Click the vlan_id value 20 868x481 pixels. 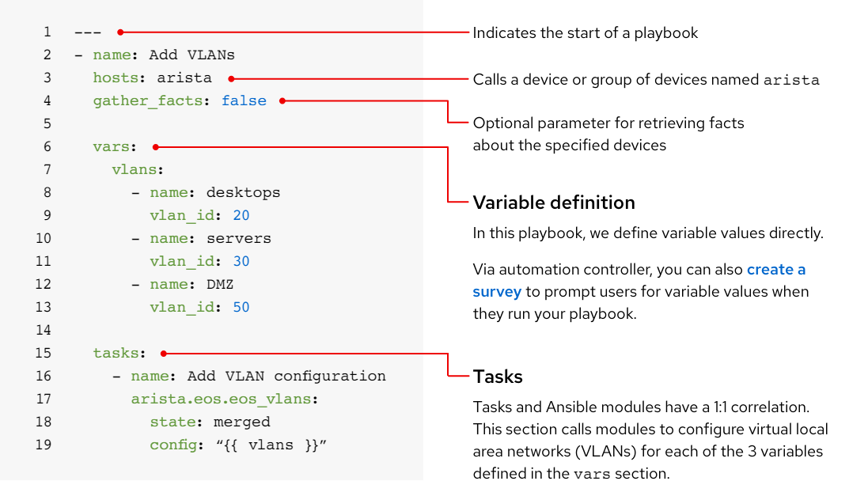241,215
